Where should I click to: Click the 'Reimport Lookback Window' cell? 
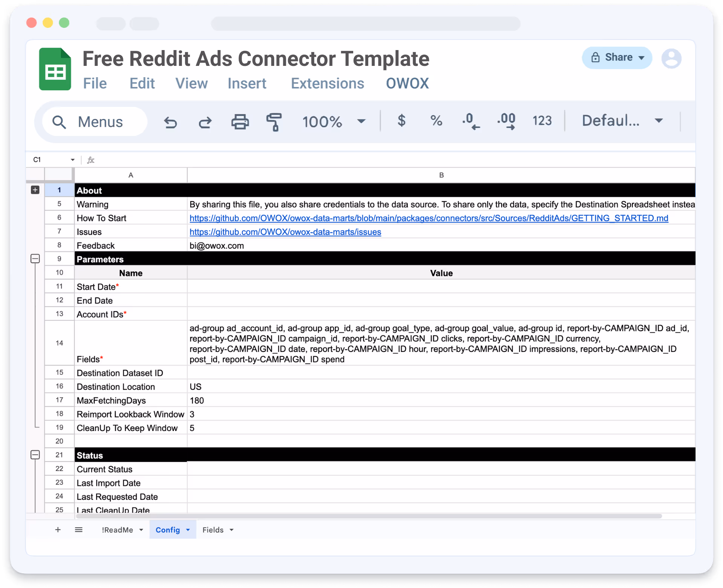tap(131, 414)
